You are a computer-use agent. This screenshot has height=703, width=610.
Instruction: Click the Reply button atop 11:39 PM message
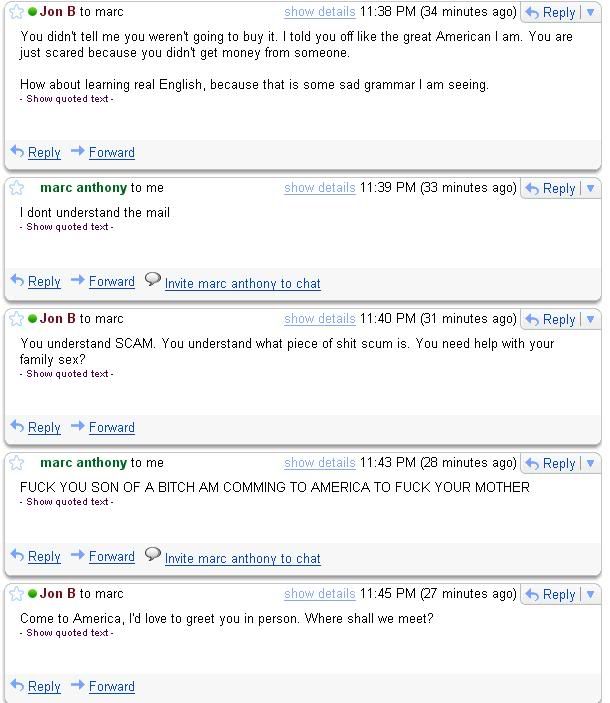551,188
